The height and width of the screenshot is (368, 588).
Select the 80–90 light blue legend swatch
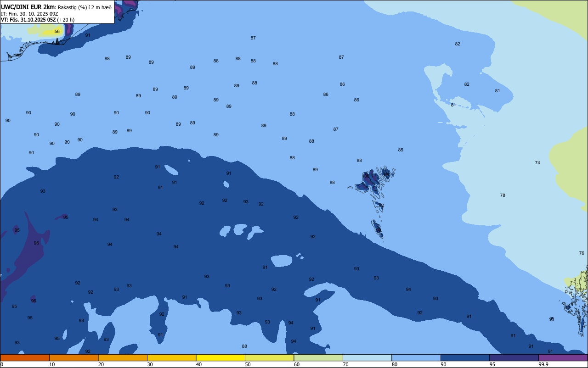click(x=416, y=357)
